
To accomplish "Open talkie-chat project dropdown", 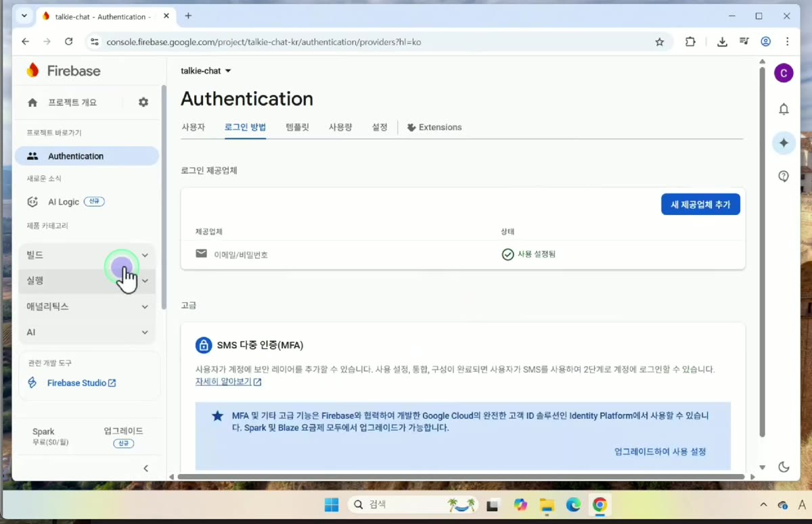I will coord(206,71).
